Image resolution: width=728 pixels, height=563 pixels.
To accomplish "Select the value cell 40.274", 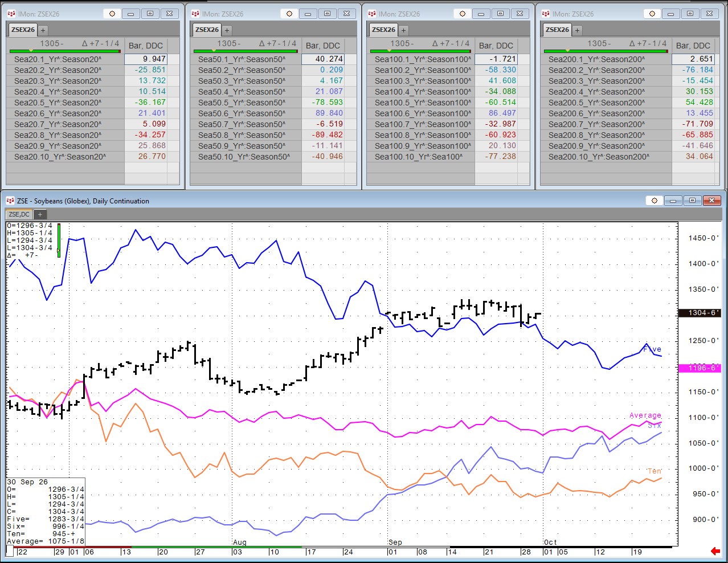I will pos(323,59).
